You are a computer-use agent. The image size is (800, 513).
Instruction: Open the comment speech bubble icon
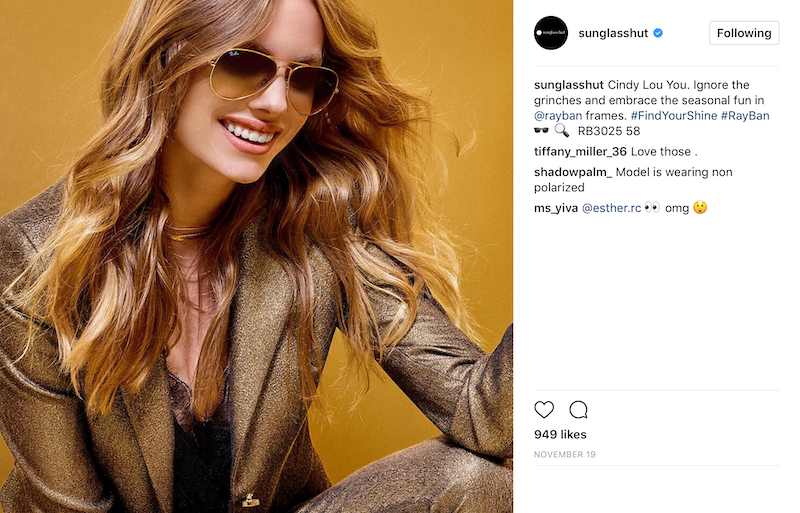579,409
